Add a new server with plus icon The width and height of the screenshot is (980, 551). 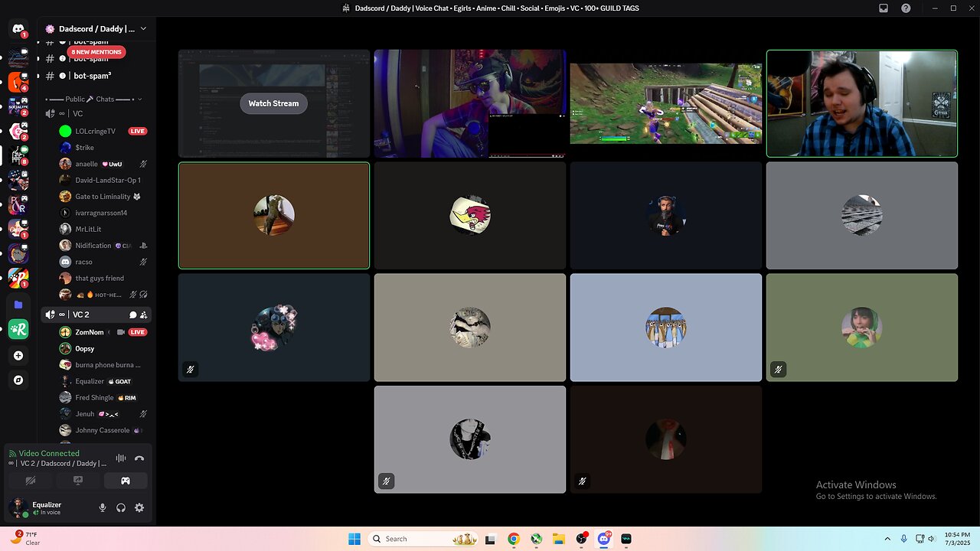18,355
